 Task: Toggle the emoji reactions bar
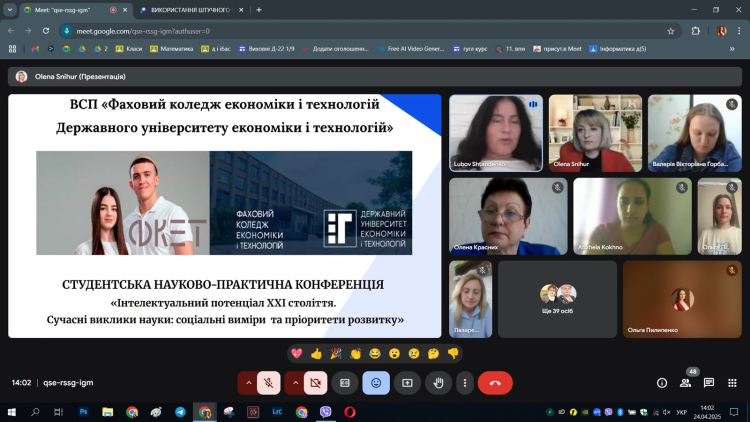(376, 382)
